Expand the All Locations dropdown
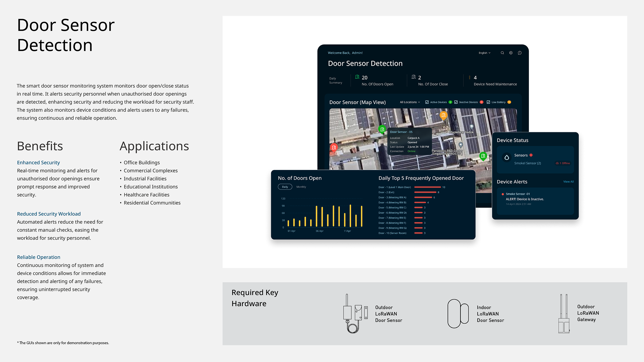Image resolution: width=644 pixels, height=362 pixels. click(410, 102)
